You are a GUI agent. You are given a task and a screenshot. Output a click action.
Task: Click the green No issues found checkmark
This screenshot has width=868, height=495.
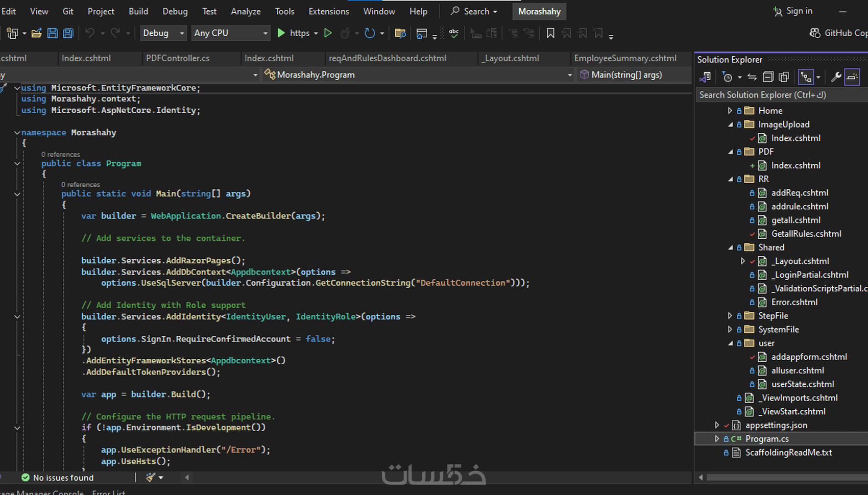[26, 478]
